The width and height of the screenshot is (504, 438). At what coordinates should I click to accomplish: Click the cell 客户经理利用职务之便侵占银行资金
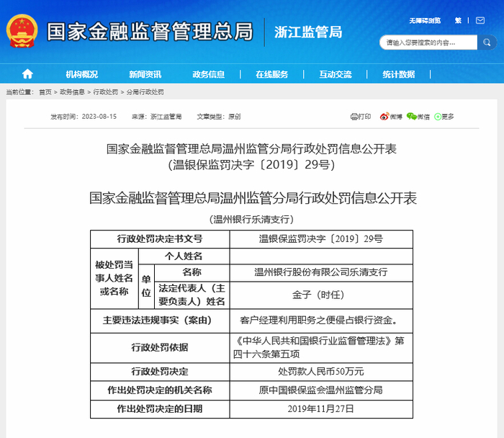321,321
